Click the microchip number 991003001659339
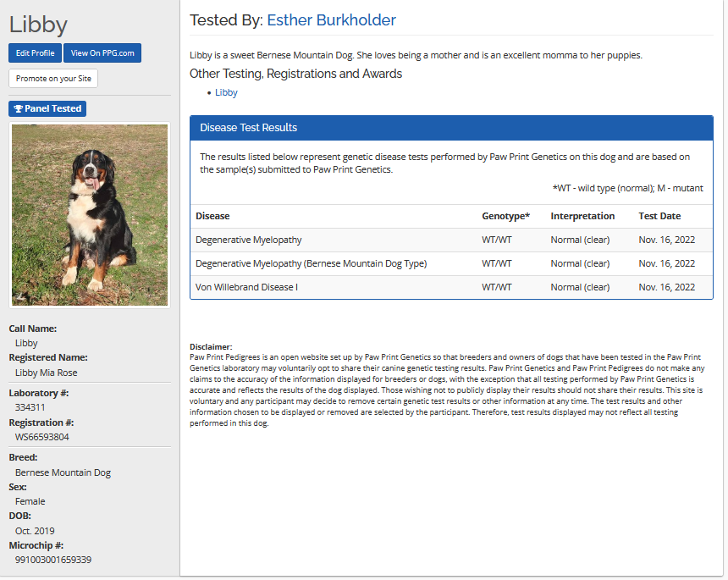 53,560
